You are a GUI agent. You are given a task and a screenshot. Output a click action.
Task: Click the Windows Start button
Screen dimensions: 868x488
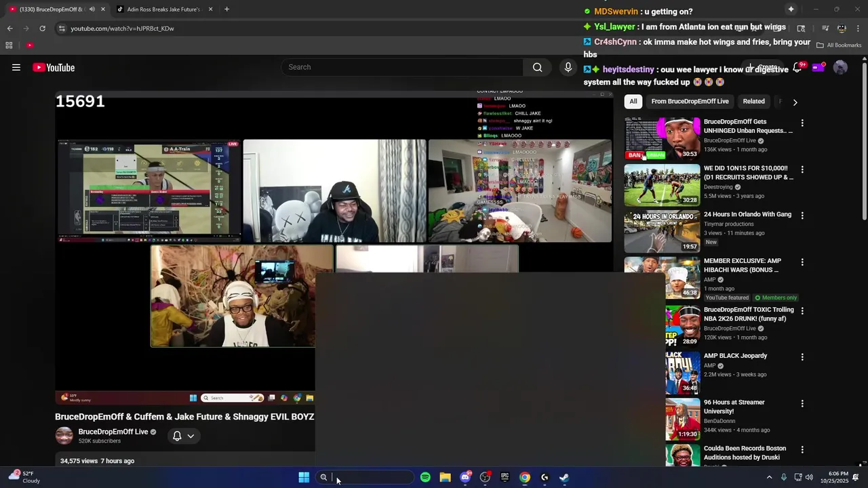(x=304, y=477)
